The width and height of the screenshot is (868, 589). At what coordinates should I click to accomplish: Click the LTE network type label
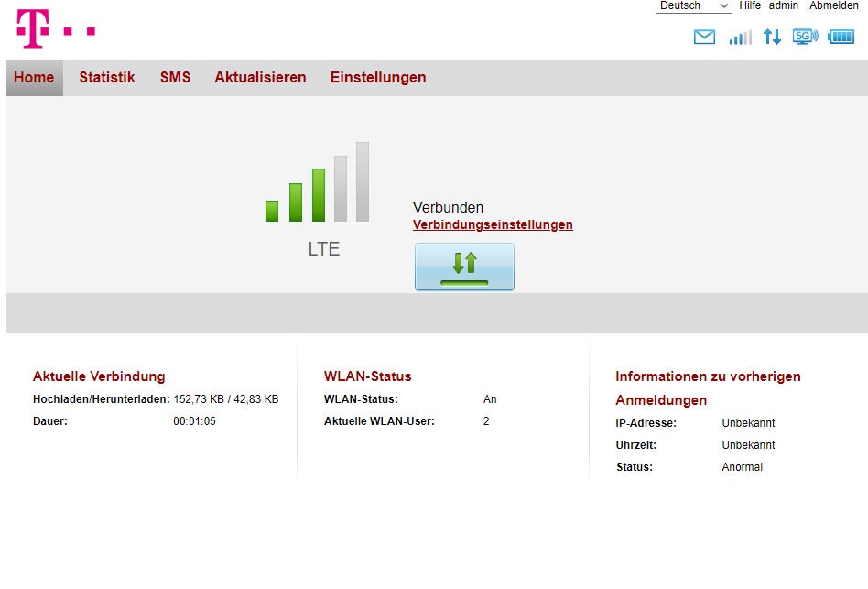(x=324, y=249)
